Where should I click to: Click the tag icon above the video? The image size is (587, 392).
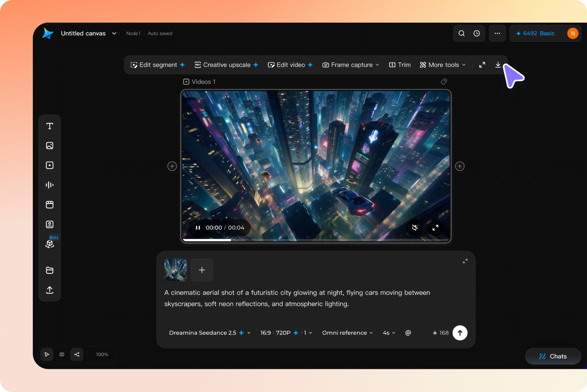[x=444, y=82]
